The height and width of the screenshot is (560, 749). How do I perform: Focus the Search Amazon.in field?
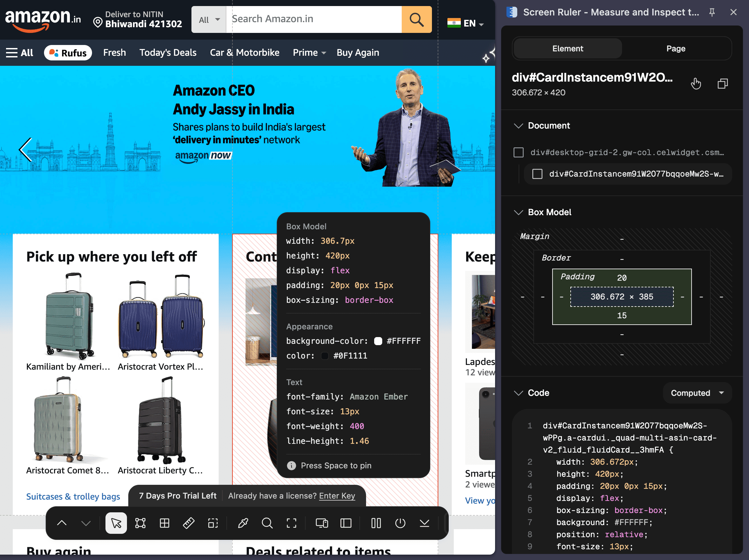pos(314,19)
